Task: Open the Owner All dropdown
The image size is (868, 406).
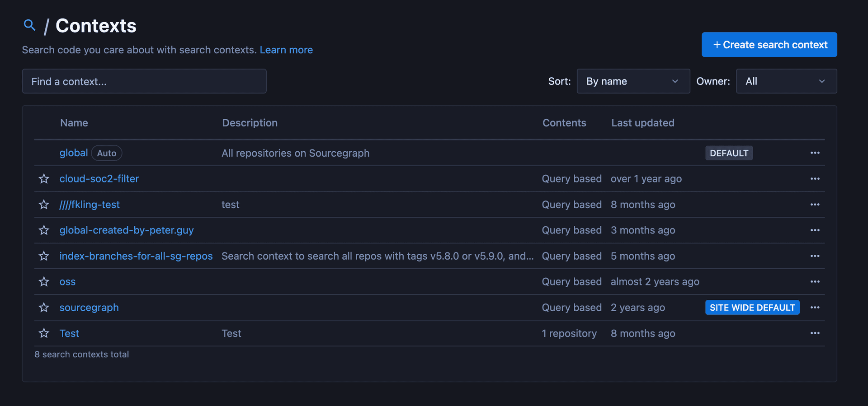Action: 787,81
